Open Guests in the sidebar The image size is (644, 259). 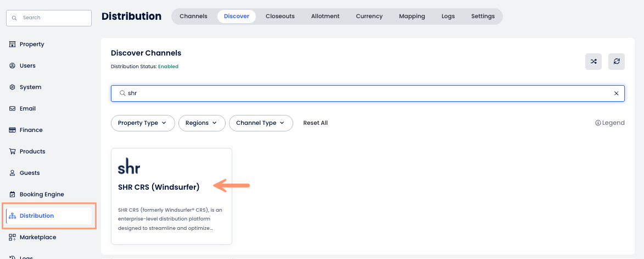[x=30, y=173]
